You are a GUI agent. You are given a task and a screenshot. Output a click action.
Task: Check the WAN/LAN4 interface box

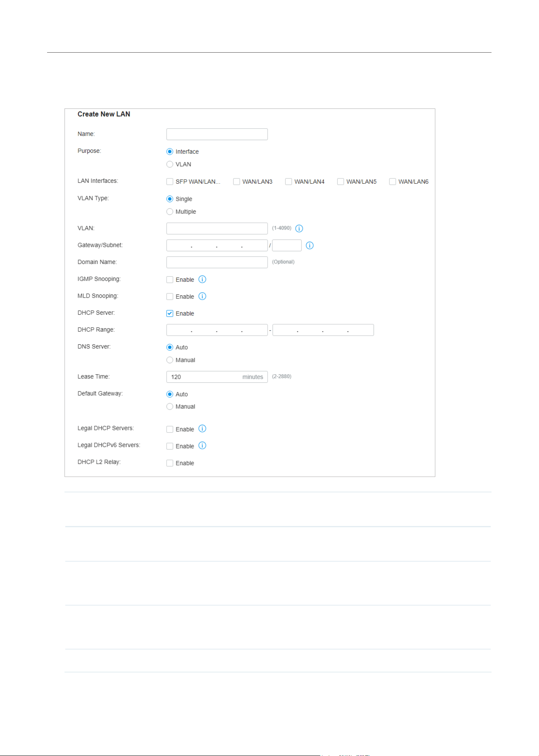288,182
